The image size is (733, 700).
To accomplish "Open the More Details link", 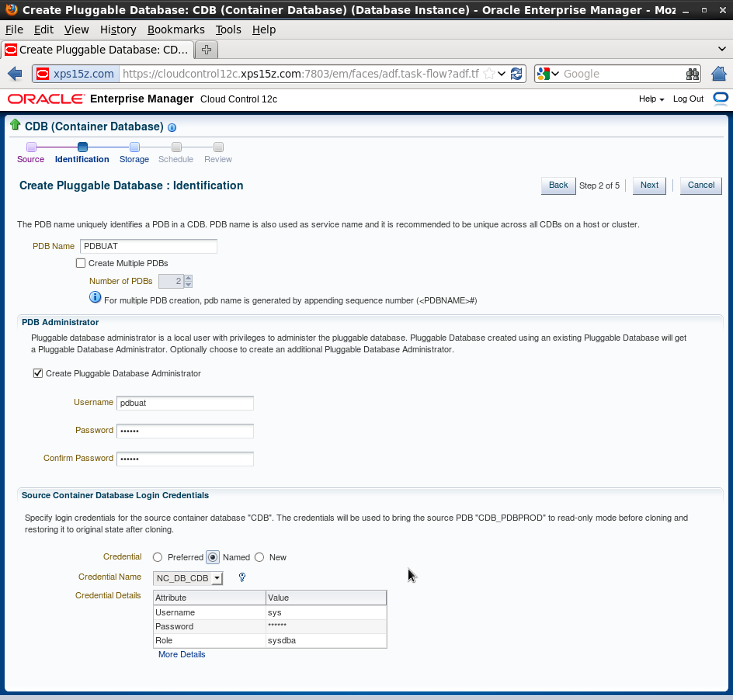I will 182,654.
